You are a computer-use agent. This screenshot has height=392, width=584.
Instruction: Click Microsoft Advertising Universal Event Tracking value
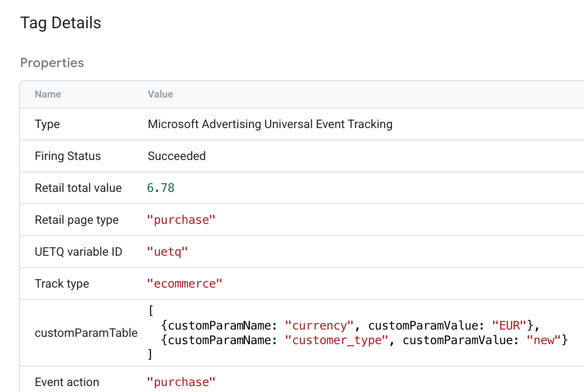coord(270,124)
